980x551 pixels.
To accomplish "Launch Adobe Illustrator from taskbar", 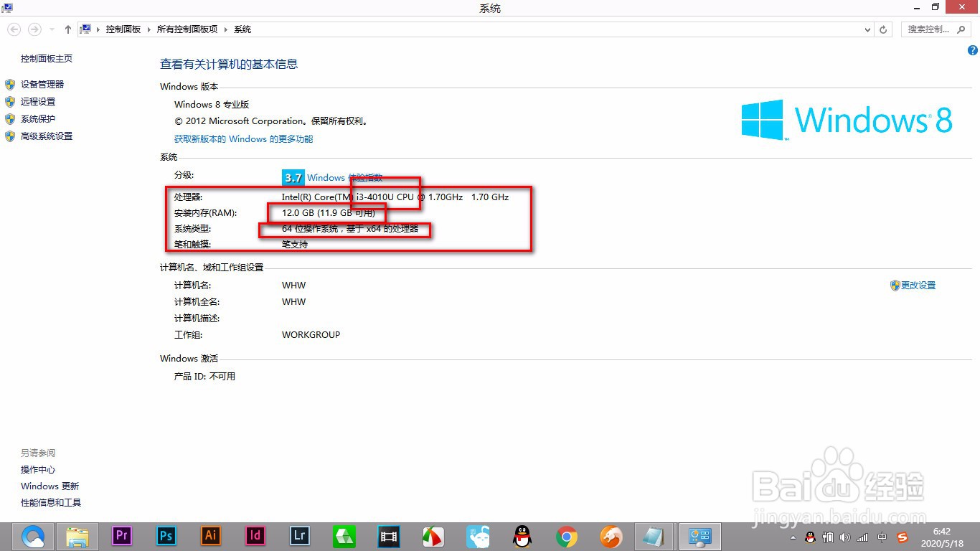I will [211, 536].
